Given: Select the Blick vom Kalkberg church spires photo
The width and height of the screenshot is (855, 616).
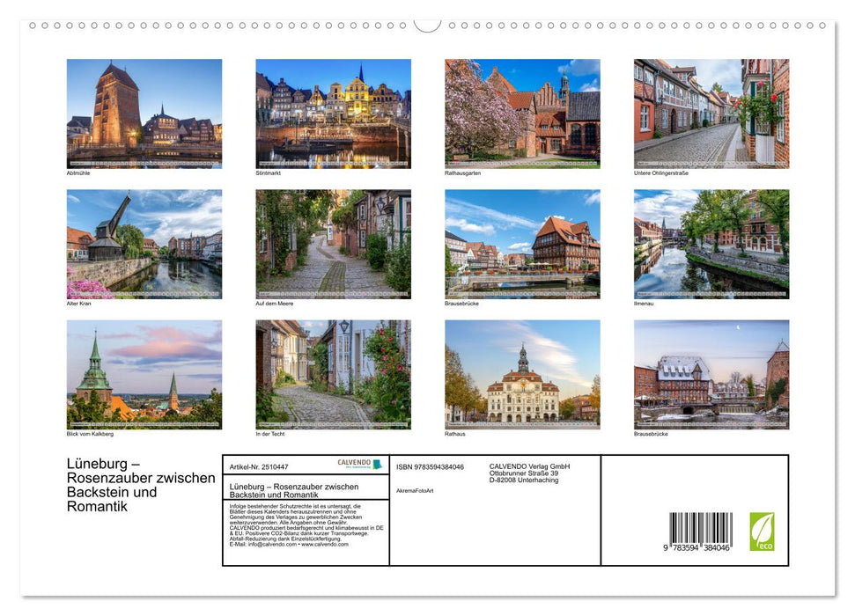Looking at the screenshot, I should click(x=144, y=375).
